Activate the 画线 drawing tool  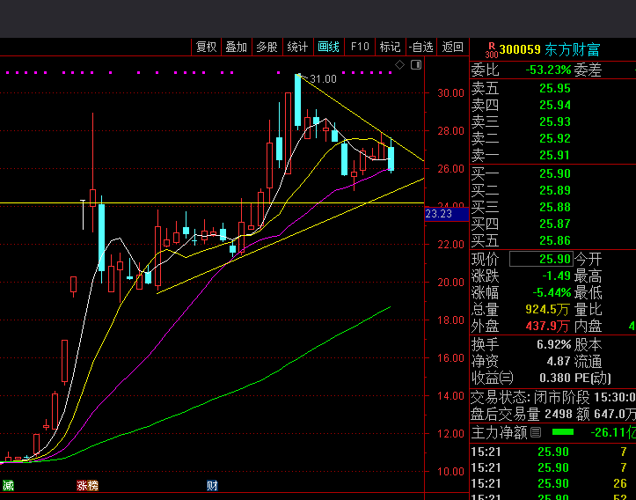click(329, 47)
